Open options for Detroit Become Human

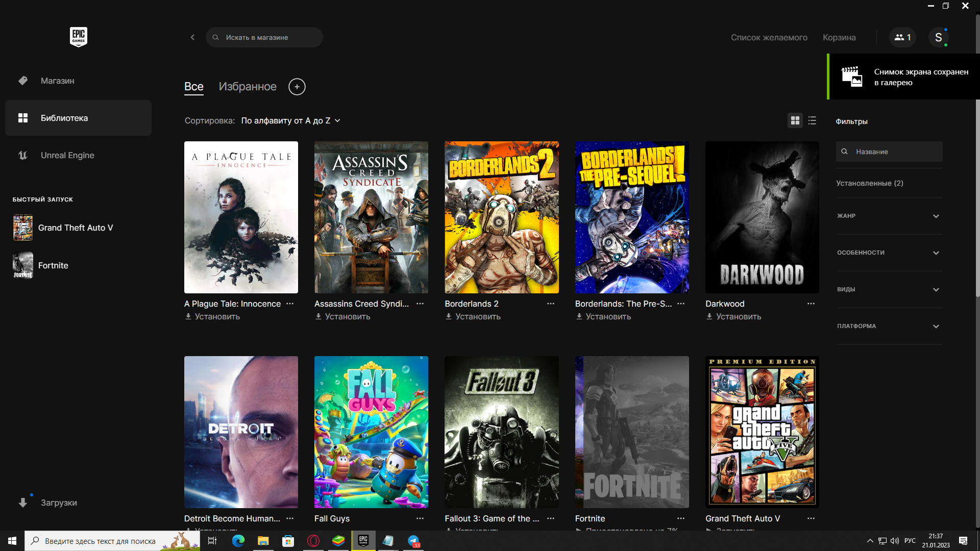coord(290,518)
